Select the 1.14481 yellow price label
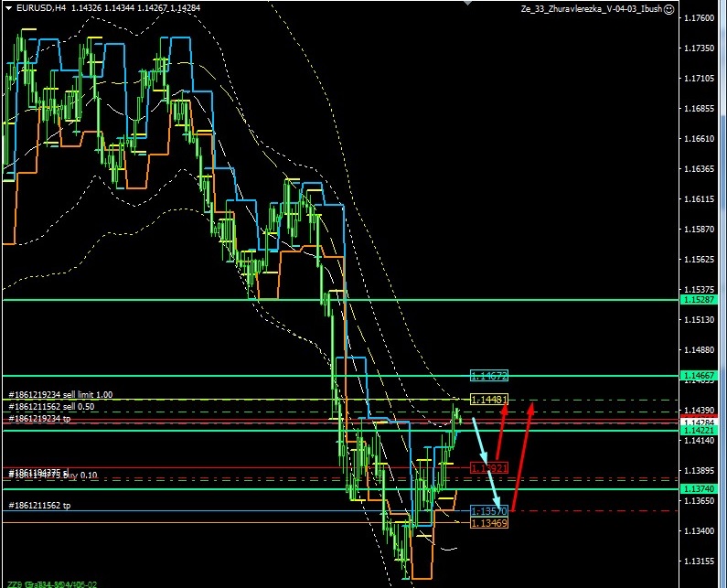 pyautogui.click(x=488, y=400)
